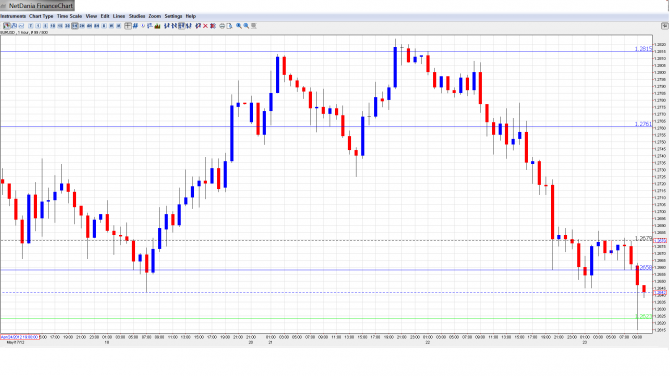This screenshot has height=376, width=670.
Task: Select the 4H time scale button
Action: coord(89,26)
